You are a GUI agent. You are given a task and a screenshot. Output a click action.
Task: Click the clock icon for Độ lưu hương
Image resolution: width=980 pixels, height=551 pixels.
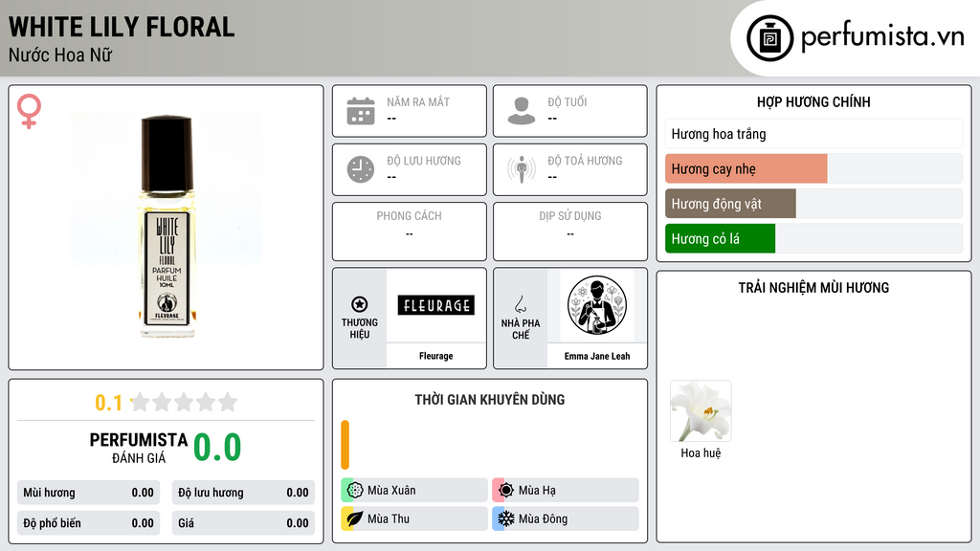point(361,169)
